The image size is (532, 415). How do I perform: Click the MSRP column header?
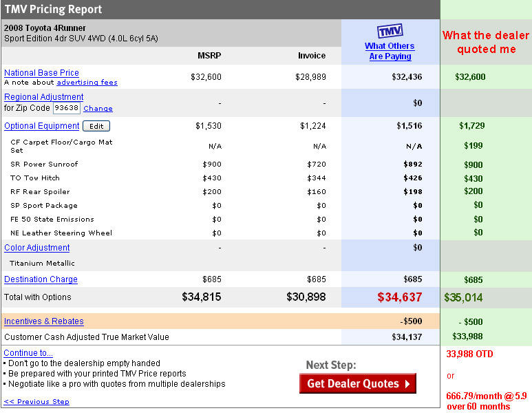(209, 55)
